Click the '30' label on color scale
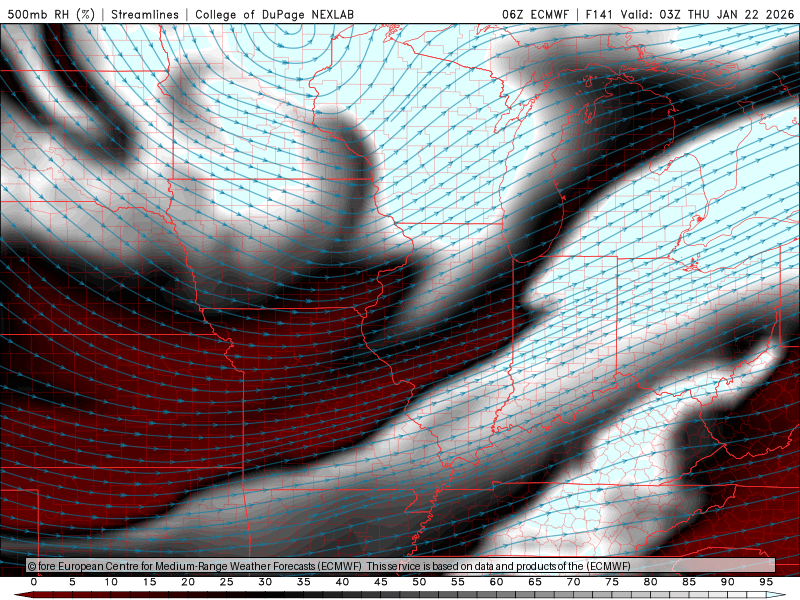800x600 pixels. [265, 582]
